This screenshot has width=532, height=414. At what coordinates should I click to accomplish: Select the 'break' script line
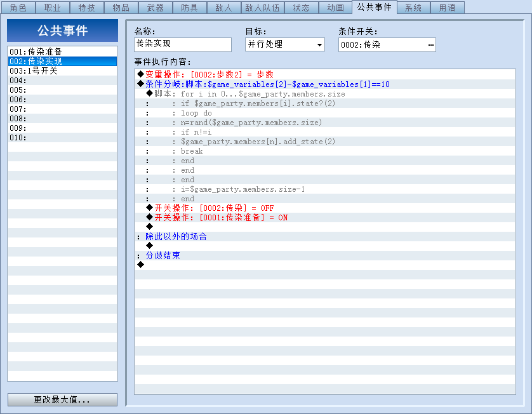point(325,150)
